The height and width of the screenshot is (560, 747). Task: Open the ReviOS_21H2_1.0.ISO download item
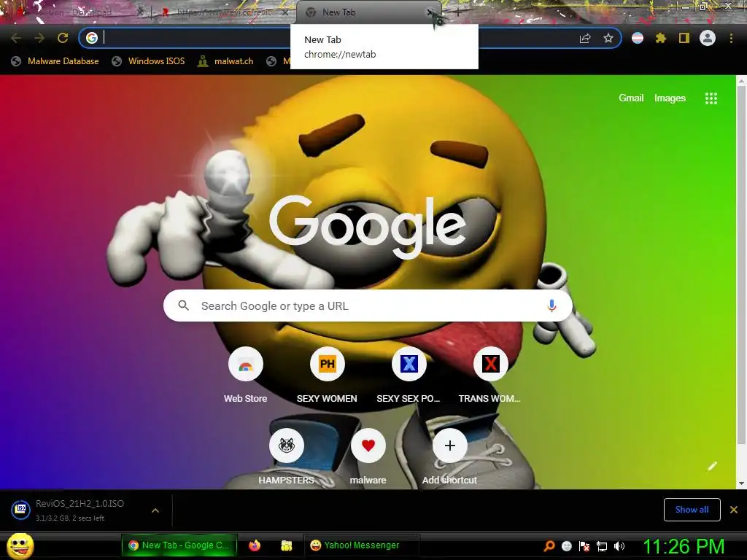[79, 510]
